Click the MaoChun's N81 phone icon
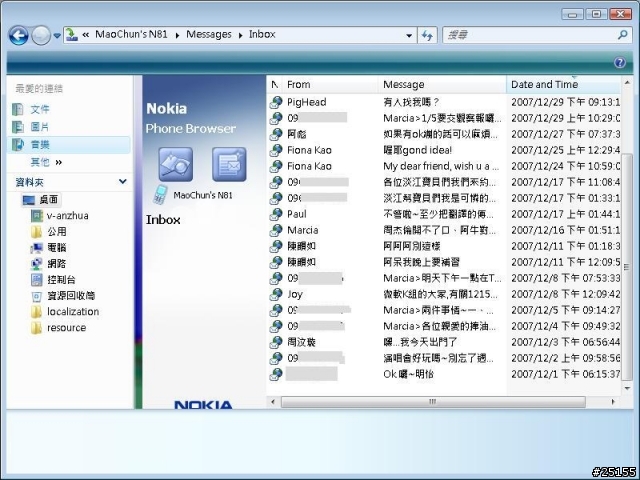This screenshot has width=640, height=480. click(160, 195)
